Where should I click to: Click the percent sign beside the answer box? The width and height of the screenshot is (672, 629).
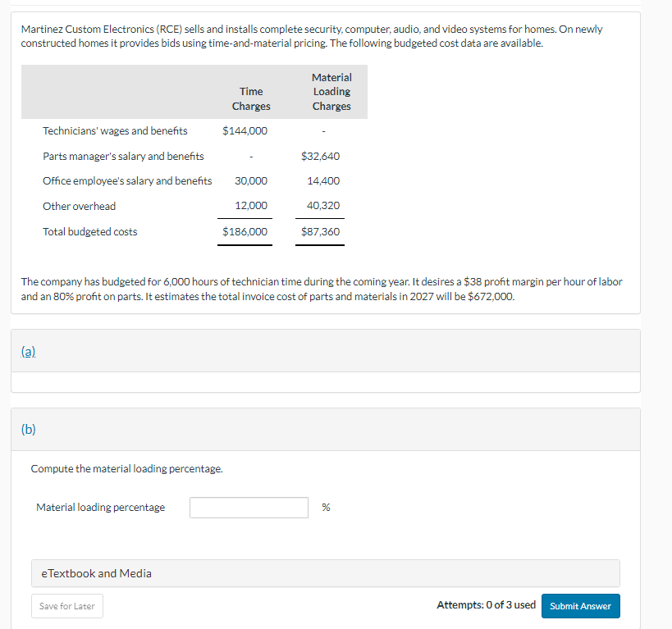(x=326, y=508)
